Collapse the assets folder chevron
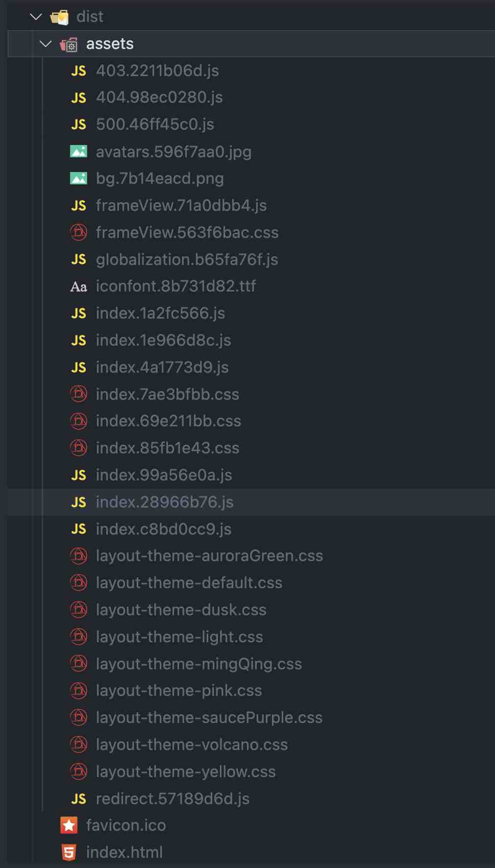Viewport: 495px width, 868px height. coord(46,44)
